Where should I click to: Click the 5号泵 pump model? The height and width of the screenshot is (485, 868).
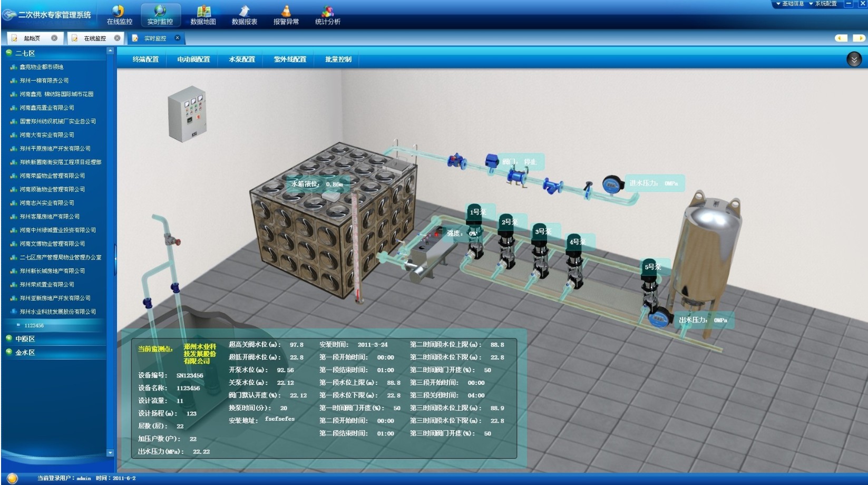(650, 290)
